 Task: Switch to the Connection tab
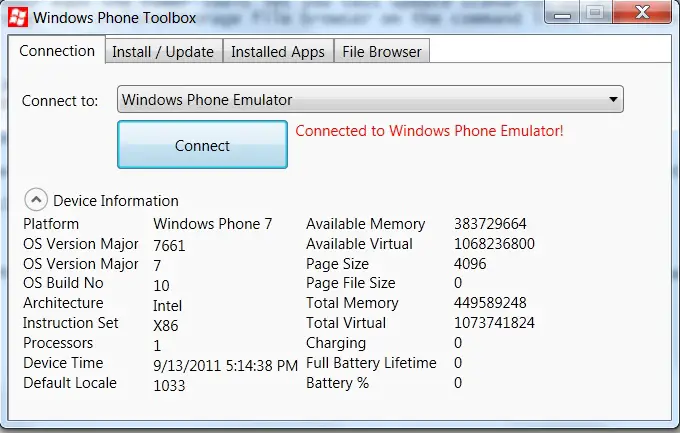coord(57,51)
